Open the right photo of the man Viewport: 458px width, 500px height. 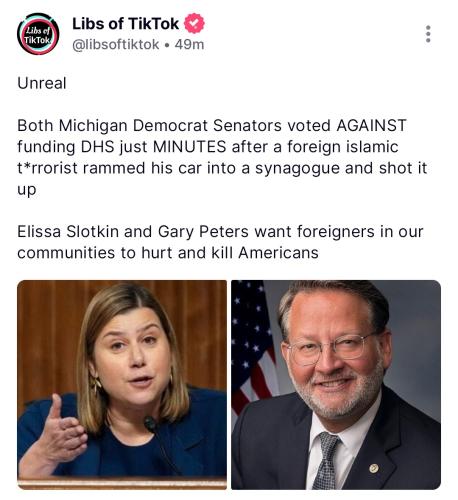click(x=336, y=385)
